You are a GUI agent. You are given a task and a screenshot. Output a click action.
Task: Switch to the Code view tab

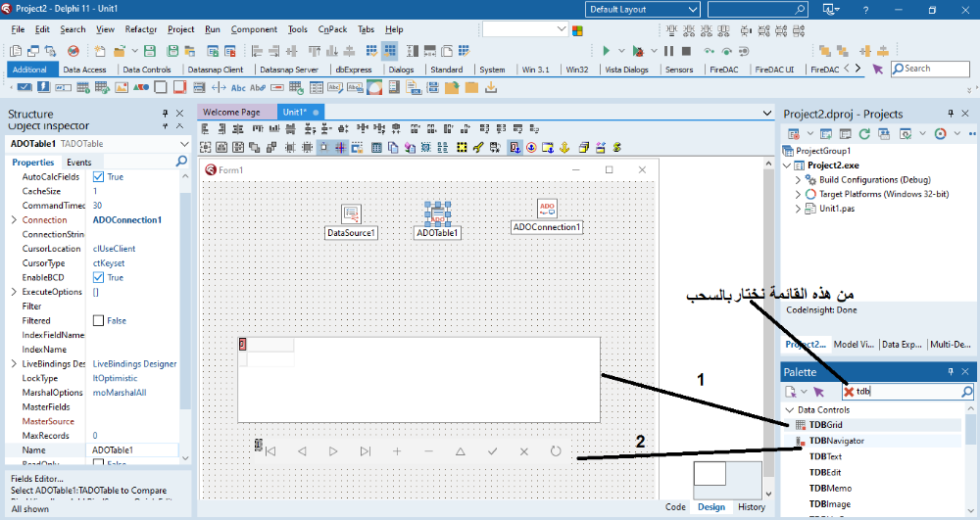tap(675, 507)
